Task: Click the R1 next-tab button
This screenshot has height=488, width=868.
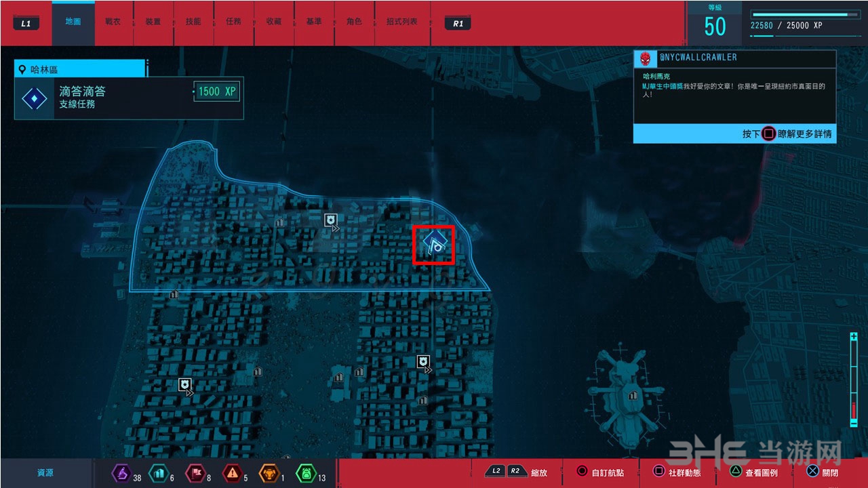Action: pyautogui.click(x=458, y=24)
